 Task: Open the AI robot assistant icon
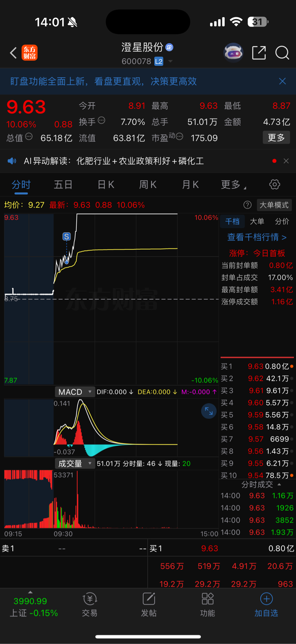click(x=234, y=52)
